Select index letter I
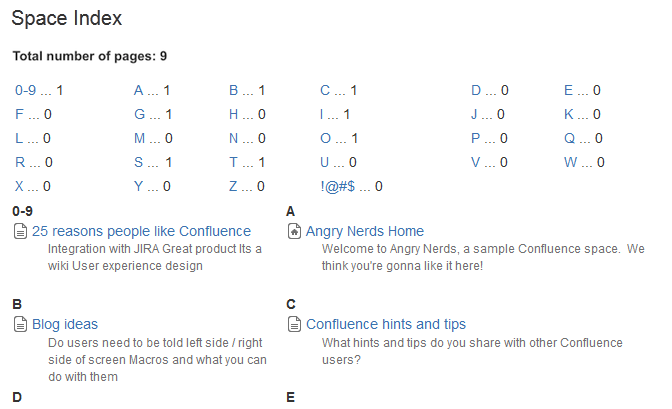 [322, 114]
